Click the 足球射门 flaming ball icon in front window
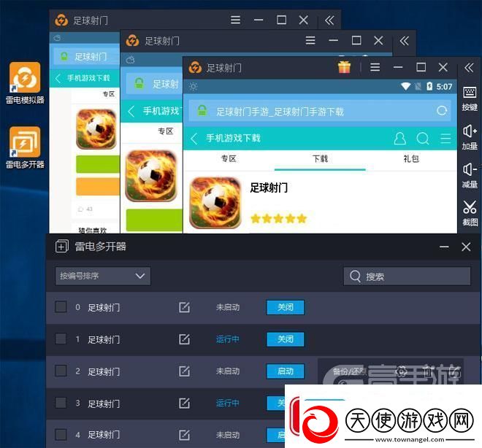482x448 pixels. click(x=215, y=203)
